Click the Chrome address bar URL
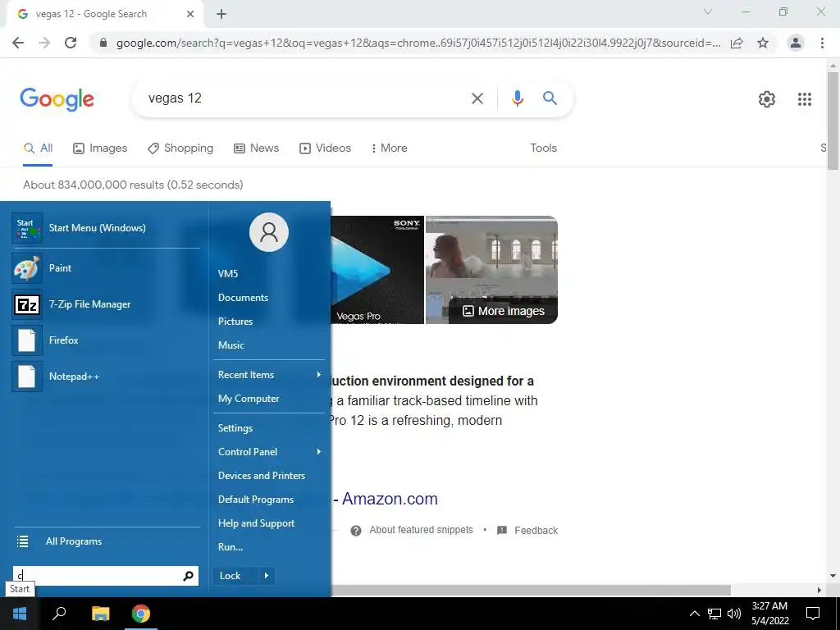 [418, 43]
